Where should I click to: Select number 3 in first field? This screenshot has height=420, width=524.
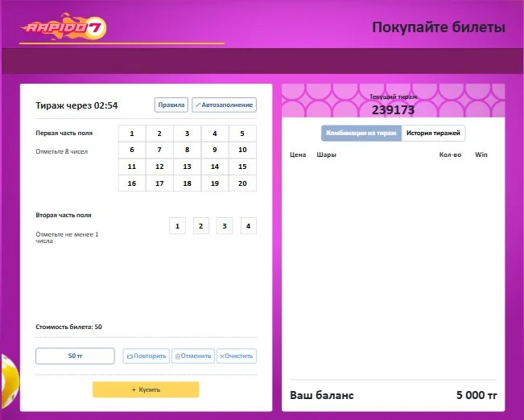[x=187, y=134]
